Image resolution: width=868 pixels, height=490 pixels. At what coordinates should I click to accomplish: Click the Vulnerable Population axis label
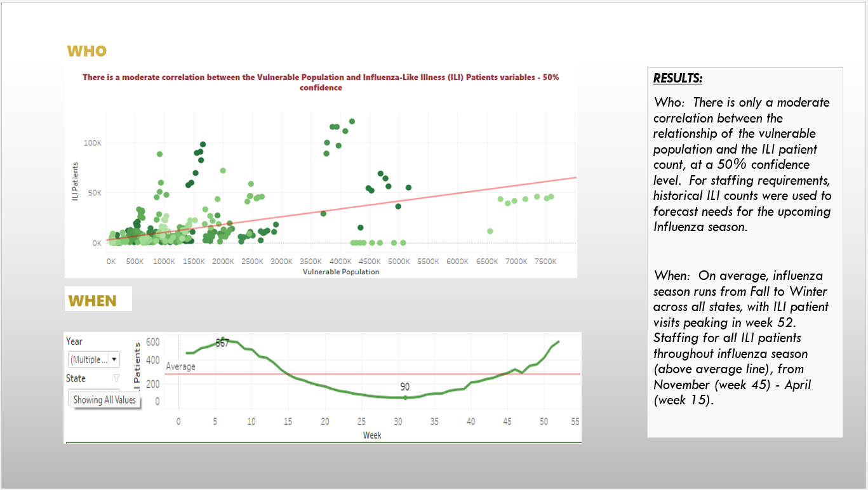click(341, 272)
